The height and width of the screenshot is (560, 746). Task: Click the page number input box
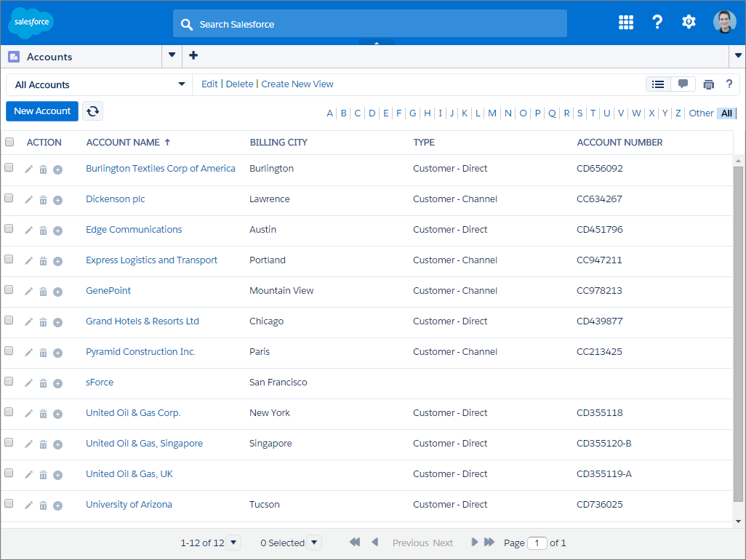pyautogui.click(x=537, y=543)
